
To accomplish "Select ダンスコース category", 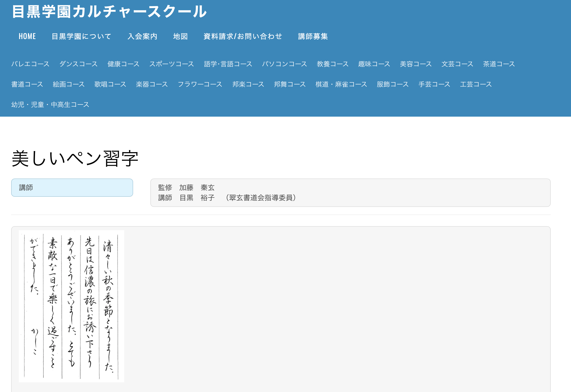I will tap(78, 64).
